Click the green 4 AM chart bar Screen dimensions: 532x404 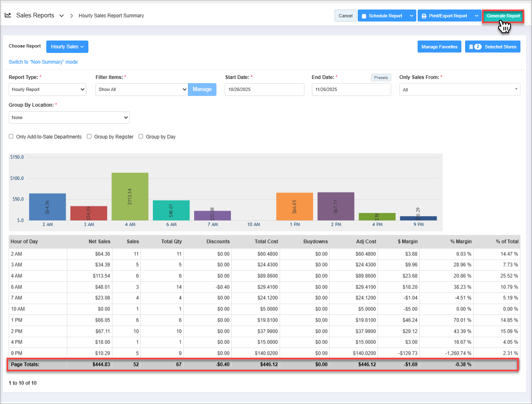coord(130,196)
